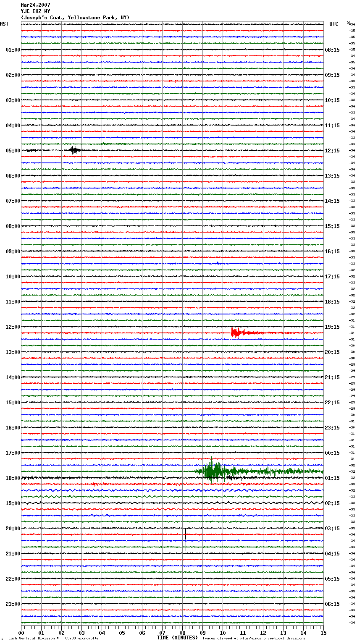Image resolution: width=357 pixels, height=644 pixels.
Task: Click the 03 minute tick on the time axis
Action: tap(82, 633)
